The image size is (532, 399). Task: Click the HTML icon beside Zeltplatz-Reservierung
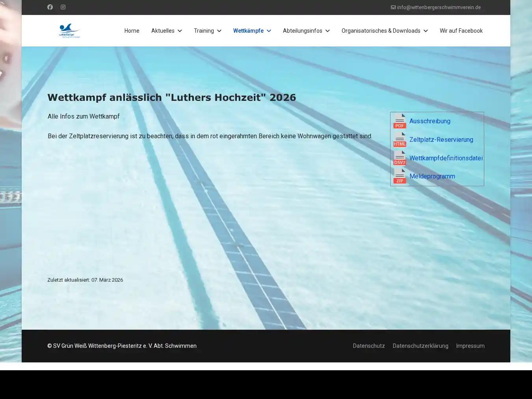pos(400,140)
